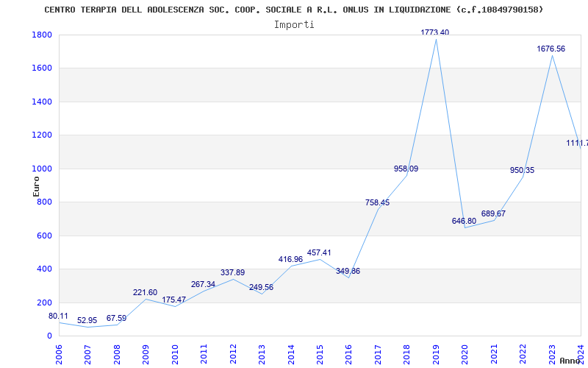Select year 2011 on the x-axis
588x368 pixels.
[x=204, y=354]
